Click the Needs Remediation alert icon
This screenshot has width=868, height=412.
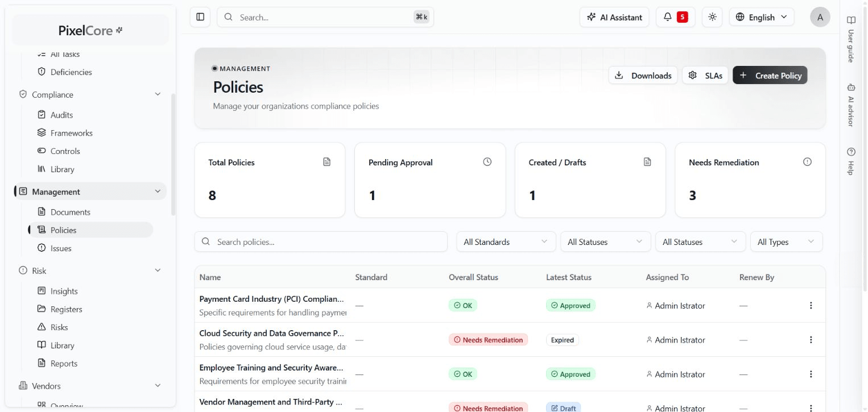coord(807,162)
